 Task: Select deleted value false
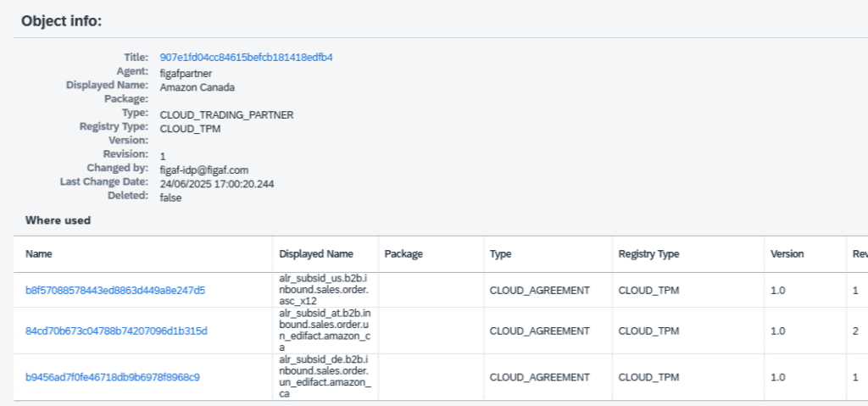coord(170,197)
